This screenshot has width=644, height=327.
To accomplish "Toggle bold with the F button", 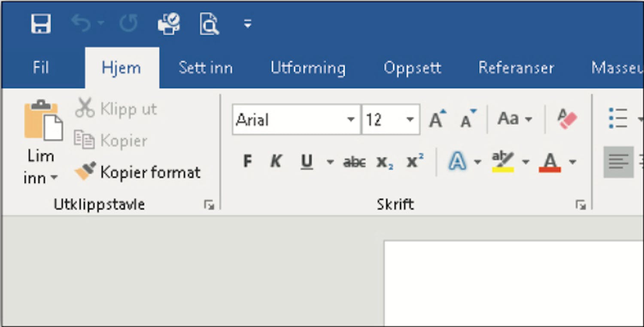I will pyautogui.click(x=247, y=162).
